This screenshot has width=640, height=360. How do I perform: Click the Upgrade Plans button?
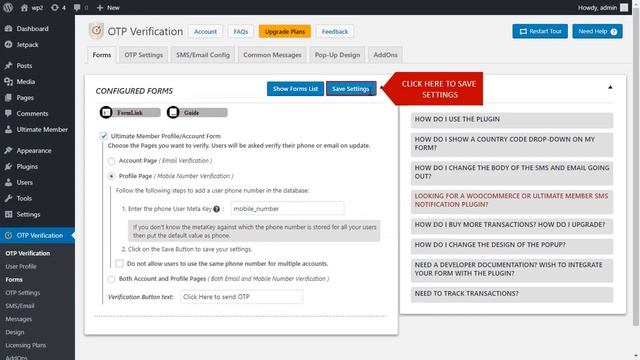(284, 31)
